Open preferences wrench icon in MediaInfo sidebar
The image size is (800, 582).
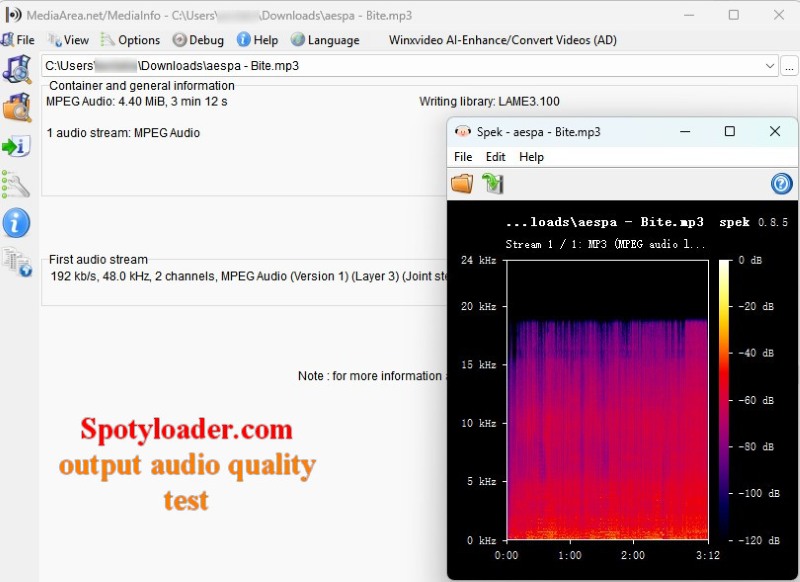click(17, 184)
